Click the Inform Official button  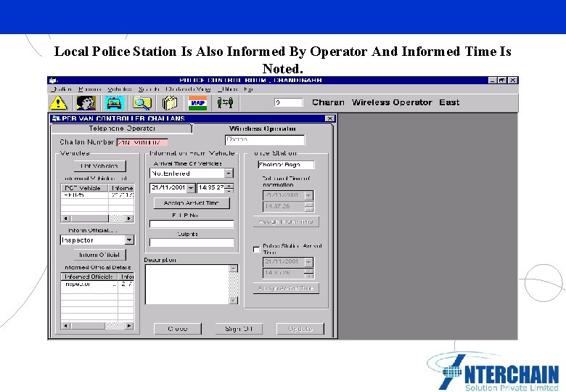click(99, 255)
